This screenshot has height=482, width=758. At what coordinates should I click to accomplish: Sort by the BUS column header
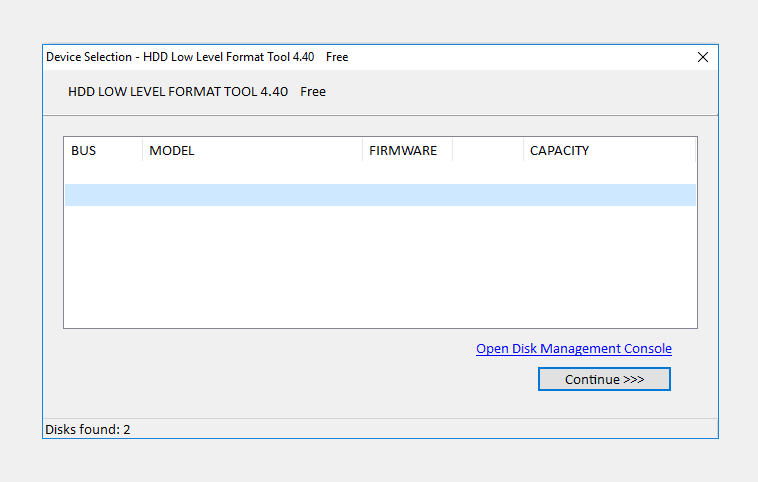point(103,150)
